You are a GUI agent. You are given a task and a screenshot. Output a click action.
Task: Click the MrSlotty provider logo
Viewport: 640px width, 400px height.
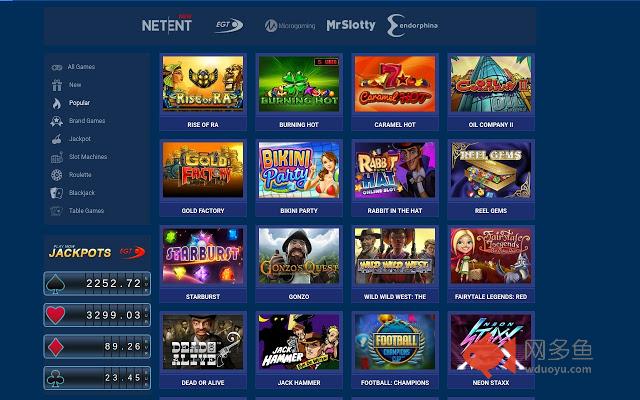351,25
